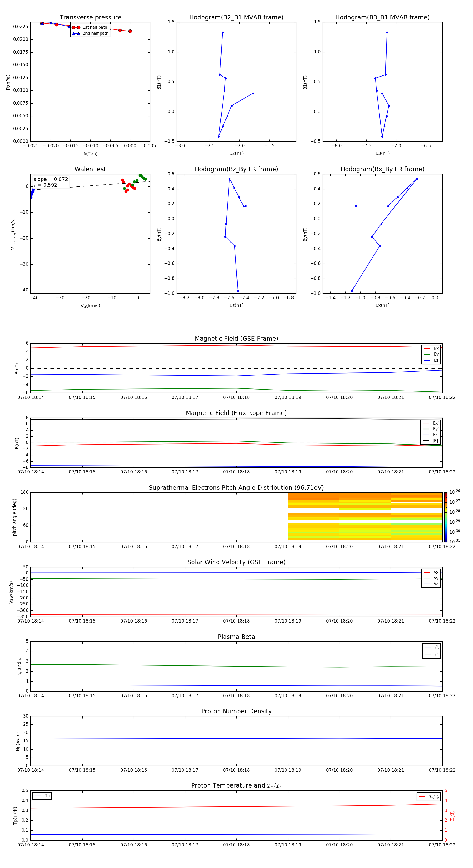Click the 'Pt(nPa)' y-axis label
Image resolution: width=473 pixels, height=868 pixels.
[x=8, y=82]
